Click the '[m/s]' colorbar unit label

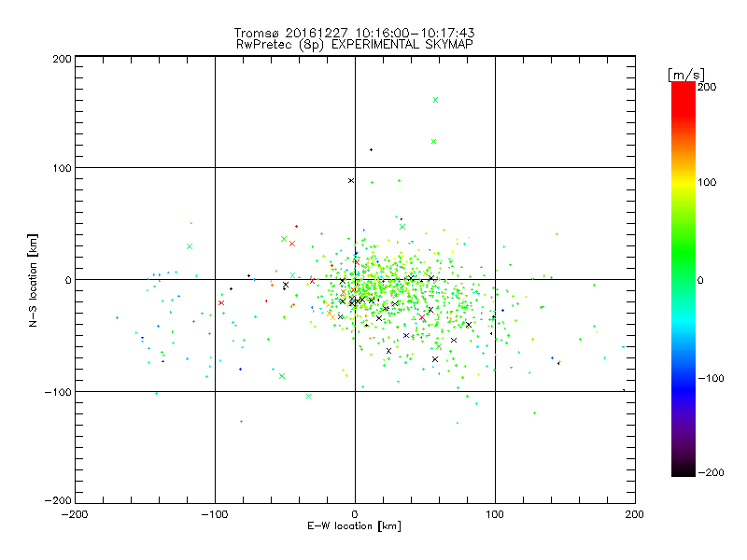686,75
